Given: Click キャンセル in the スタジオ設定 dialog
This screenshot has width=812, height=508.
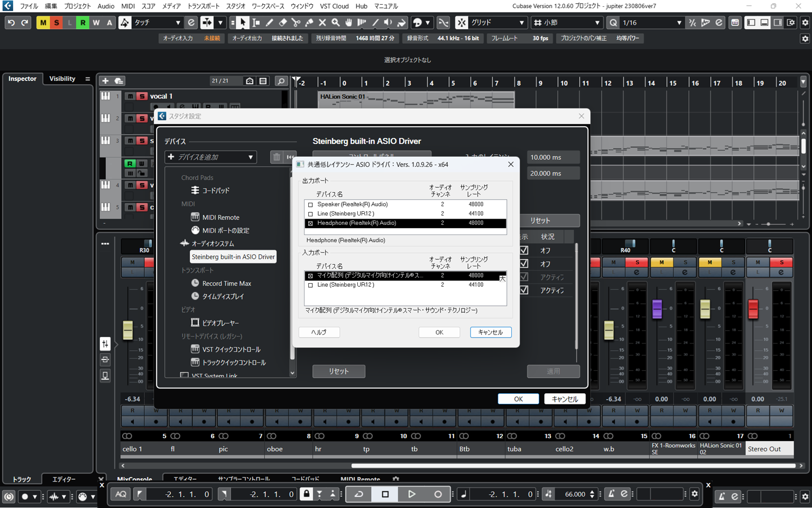Looking at the screenshot, I should 565,399.
